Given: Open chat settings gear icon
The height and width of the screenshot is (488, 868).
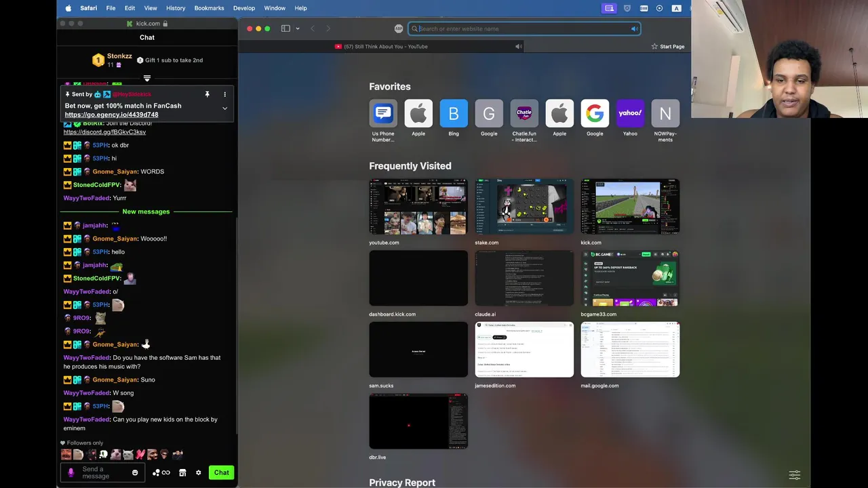Looking at the screenshot, I should pyautogui.click(x=199, y=472).
